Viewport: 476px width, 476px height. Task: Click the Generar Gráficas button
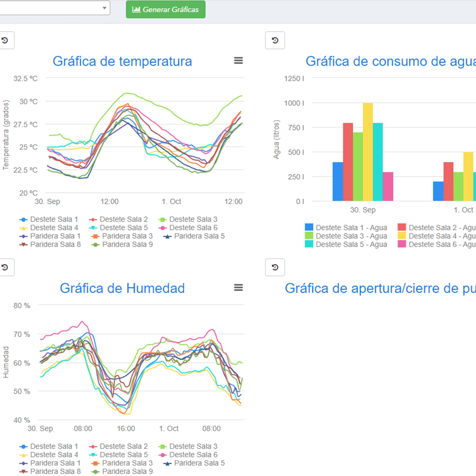point(166,10)
